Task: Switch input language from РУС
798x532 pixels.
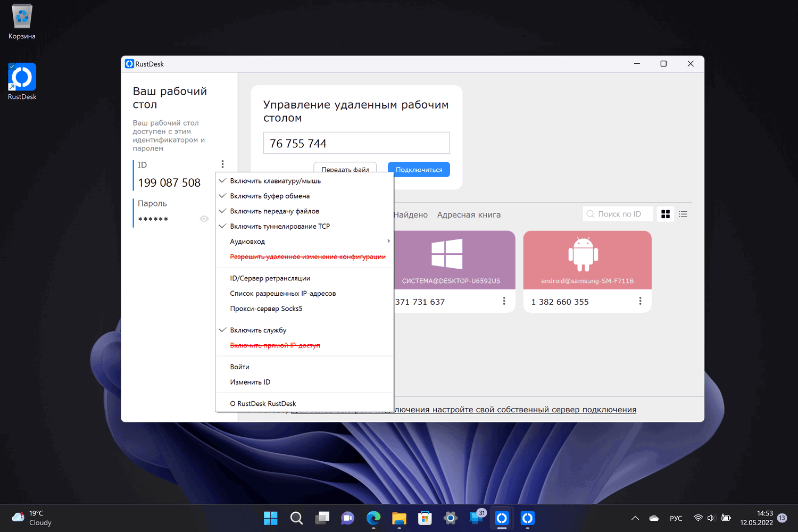Action: [676, 518]
